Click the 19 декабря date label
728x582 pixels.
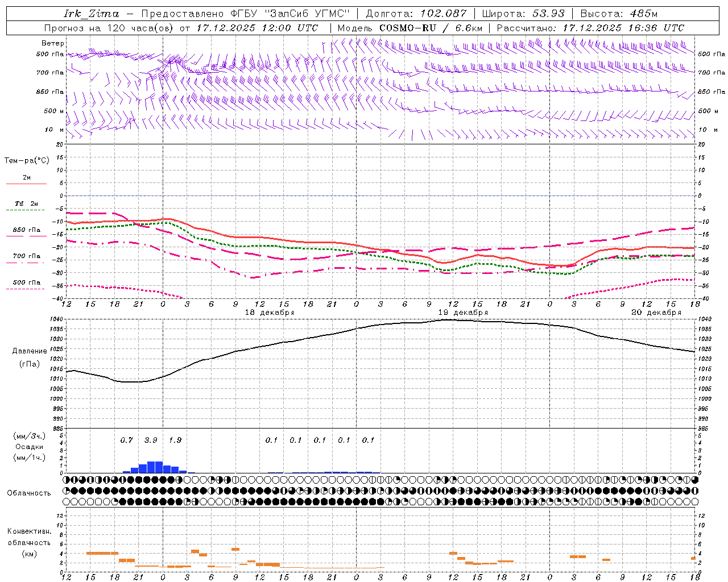463,313
